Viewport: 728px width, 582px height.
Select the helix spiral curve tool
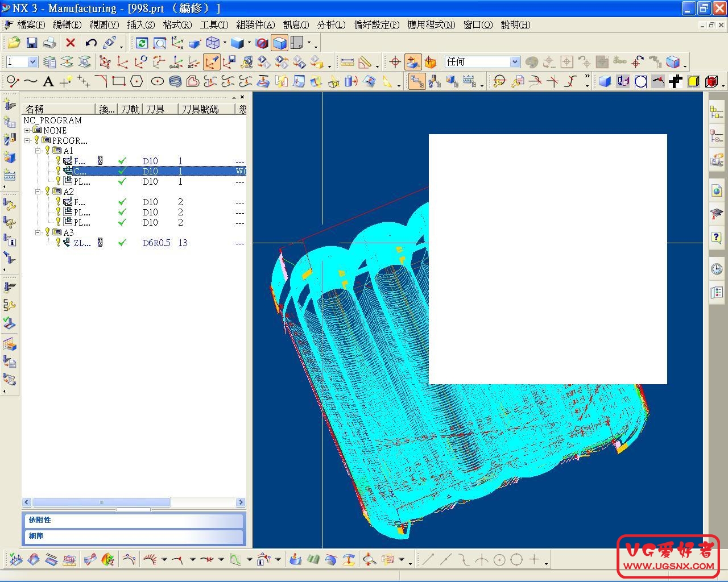click(175, 82)
